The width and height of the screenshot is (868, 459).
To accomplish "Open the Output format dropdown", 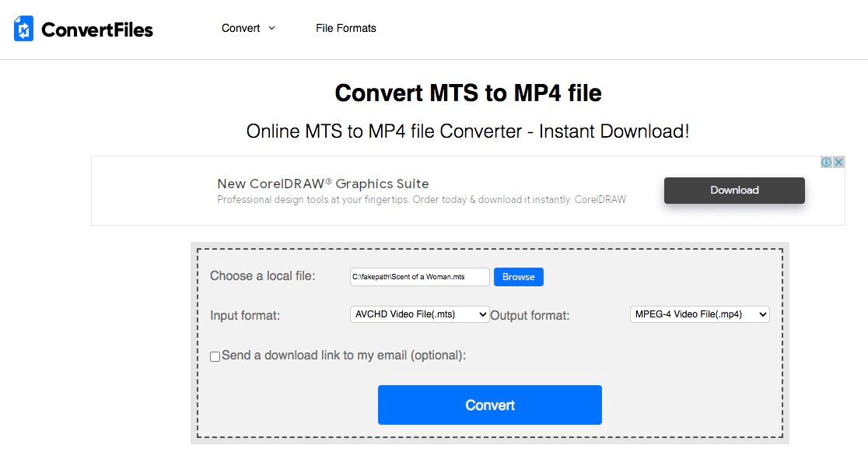I will (x=698, y=314).
